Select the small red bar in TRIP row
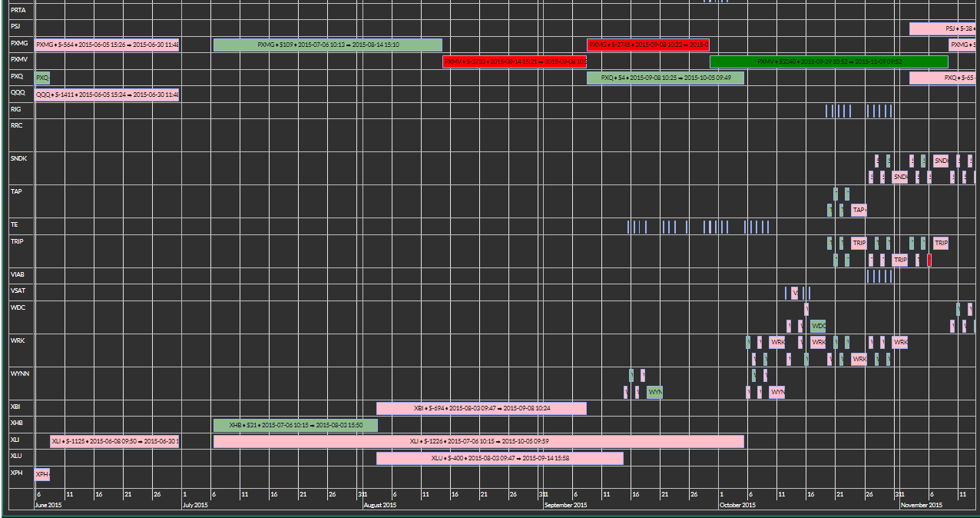Image resolution: width=980 pixels, height=518 pixels. [929, 260]
